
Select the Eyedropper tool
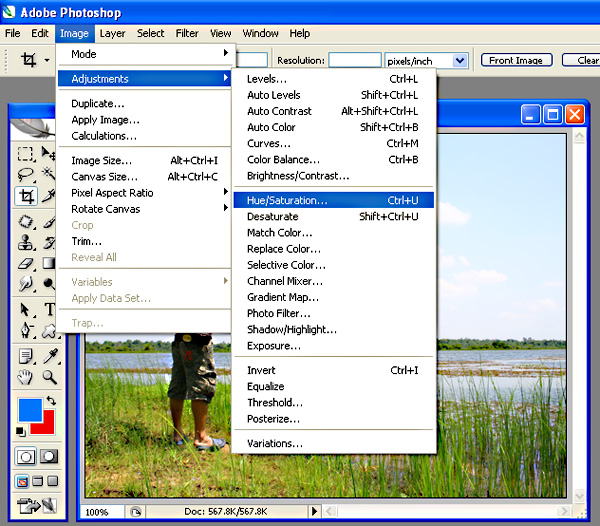(x=50, y=357)
